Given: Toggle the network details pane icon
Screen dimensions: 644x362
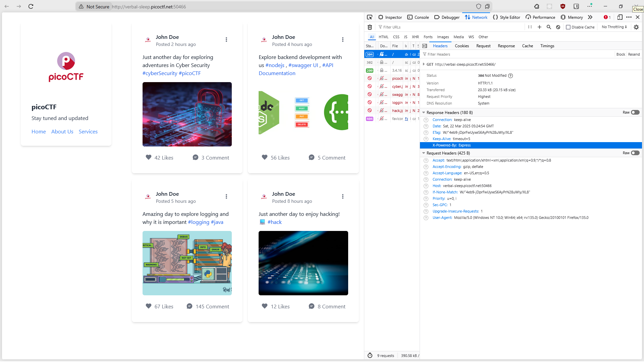Looking at the screenshot, I should click(425, 46).
